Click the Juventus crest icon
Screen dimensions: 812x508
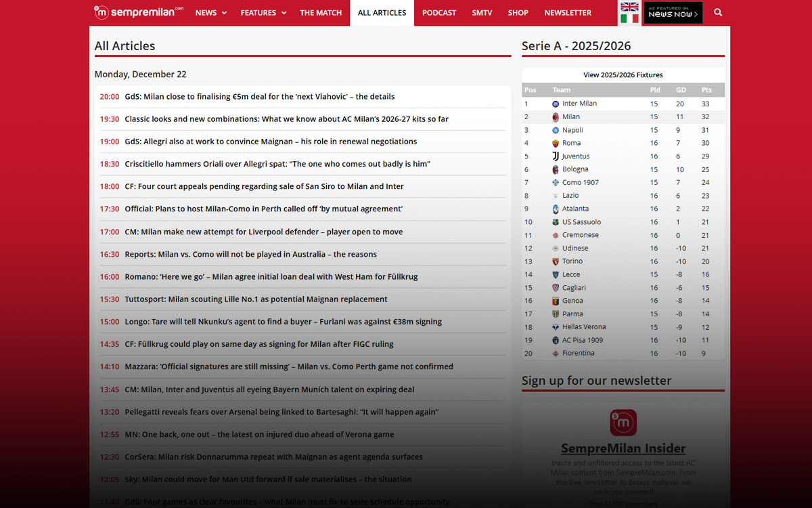(556, 156)
